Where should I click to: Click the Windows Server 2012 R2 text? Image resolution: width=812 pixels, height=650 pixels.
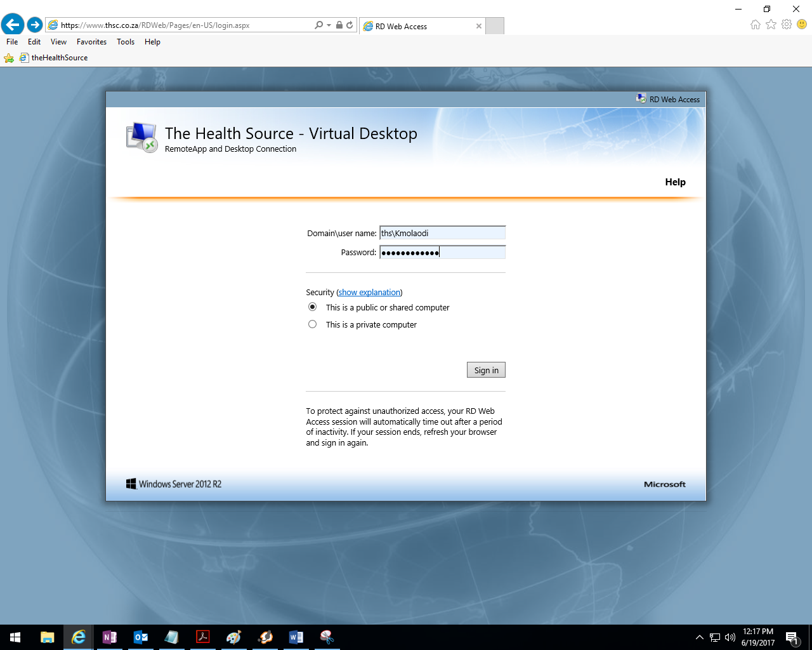click(180, 484)
